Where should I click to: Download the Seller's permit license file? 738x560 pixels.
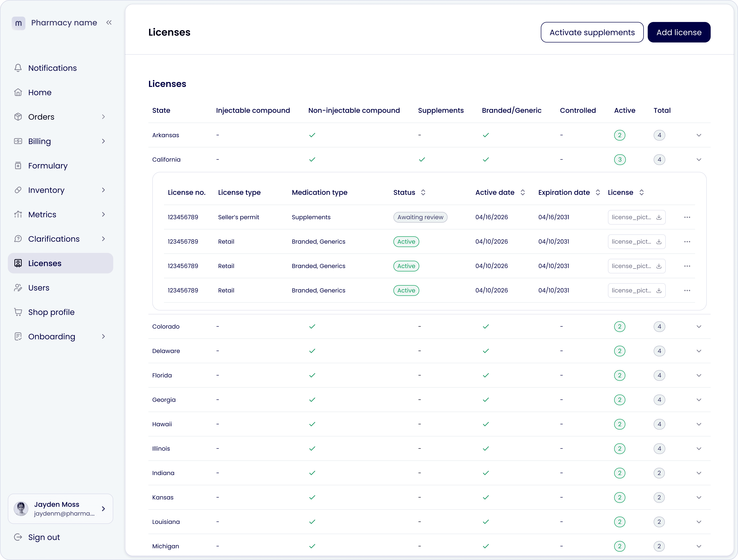pos(659,217)
